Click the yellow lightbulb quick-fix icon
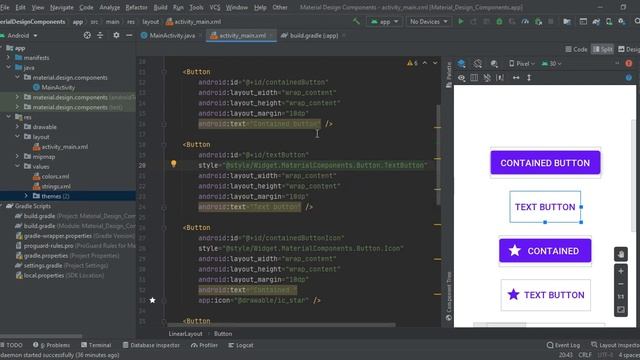Image resolution: width=640 pixels, height=360 pixels. point(173,164)
